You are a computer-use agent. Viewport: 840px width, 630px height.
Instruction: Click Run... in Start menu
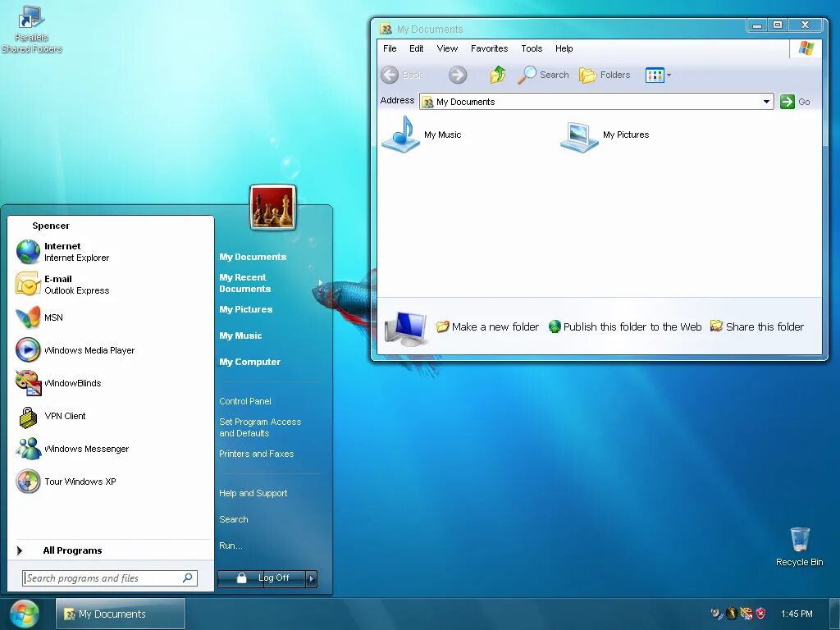tap(231, 546)
